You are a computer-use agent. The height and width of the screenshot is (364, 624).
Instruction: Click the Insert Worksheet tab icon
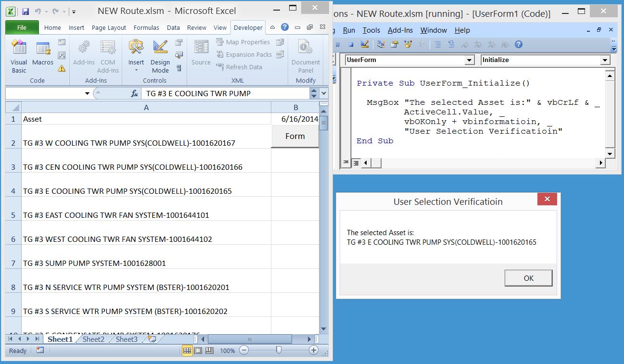pyautogui.click(x=152, y=339)
